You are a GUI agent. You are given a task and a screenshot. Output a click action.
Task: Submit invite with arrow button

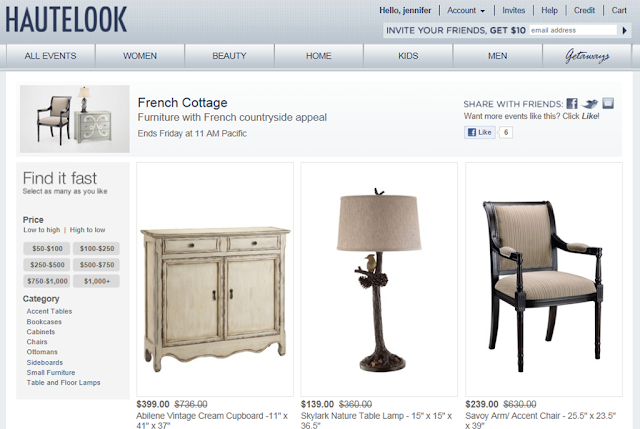[x=624, y=30]
